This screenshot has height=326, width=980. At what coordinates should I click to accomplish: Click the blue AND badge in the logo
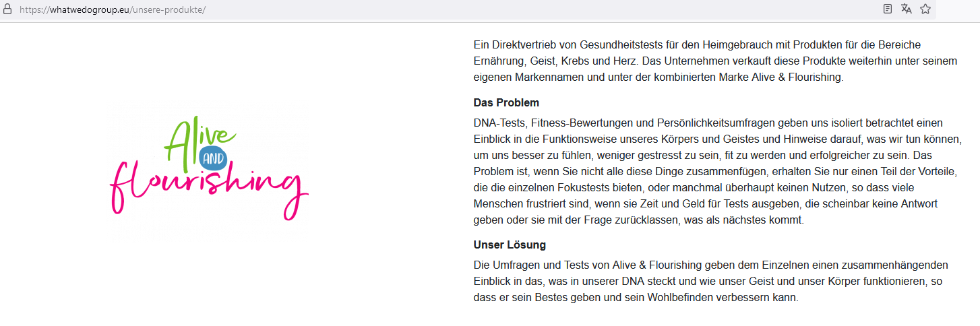coord(214,158)
